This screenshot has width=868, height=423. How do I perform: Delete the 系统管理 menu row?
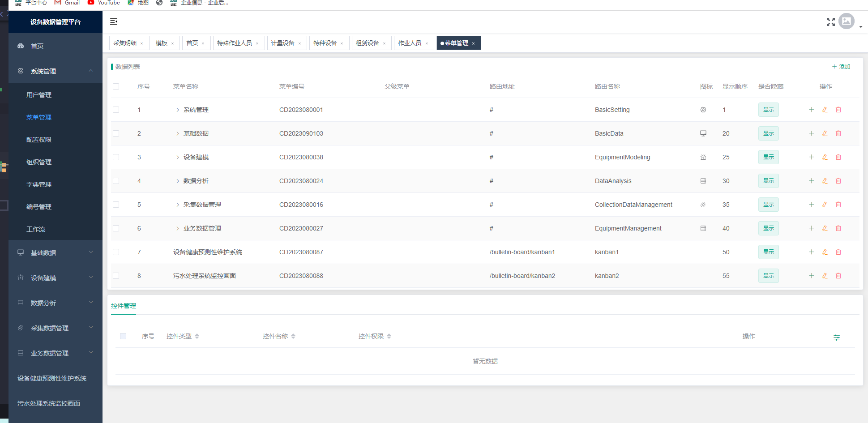838,110
